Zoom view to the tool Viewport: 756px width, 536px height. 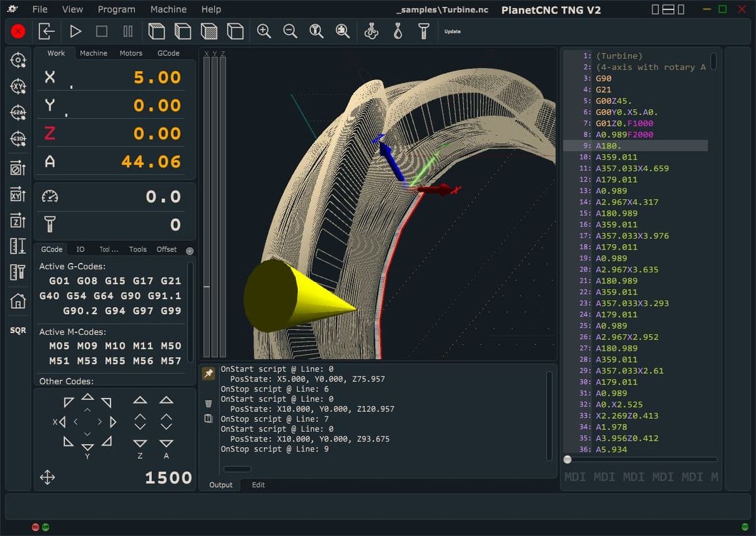coord(316,32)
